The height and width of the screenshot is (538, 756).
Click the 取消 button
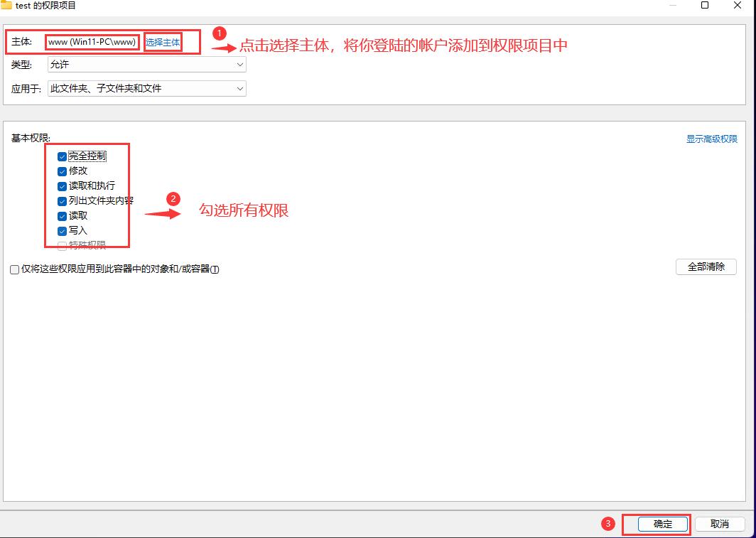(x=719, y=524)
